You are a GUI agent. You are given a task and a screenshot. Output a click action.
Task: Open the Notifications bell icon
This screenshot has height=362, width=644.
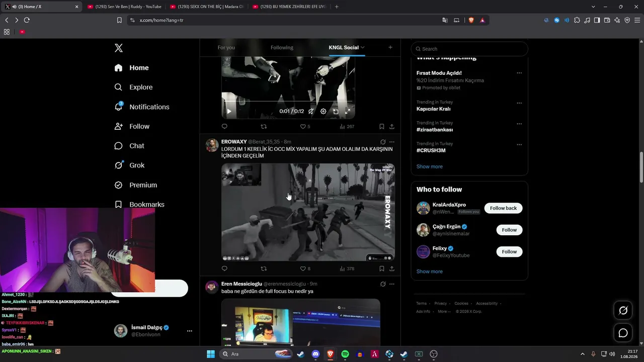[119, 107]
